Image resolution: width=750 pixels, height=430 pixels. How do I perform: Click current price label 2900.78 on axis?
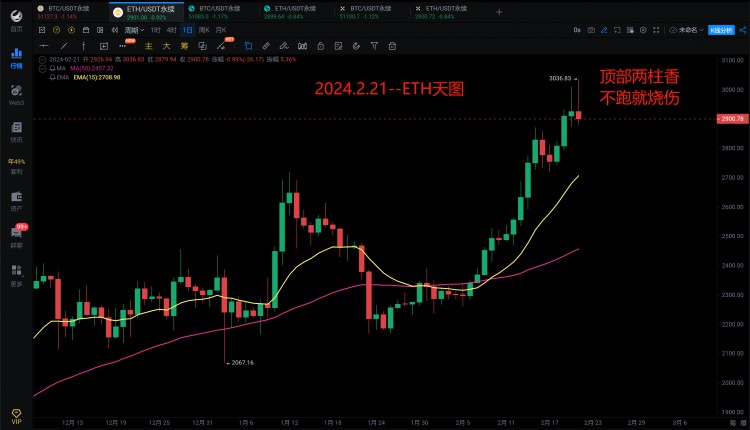732,119
